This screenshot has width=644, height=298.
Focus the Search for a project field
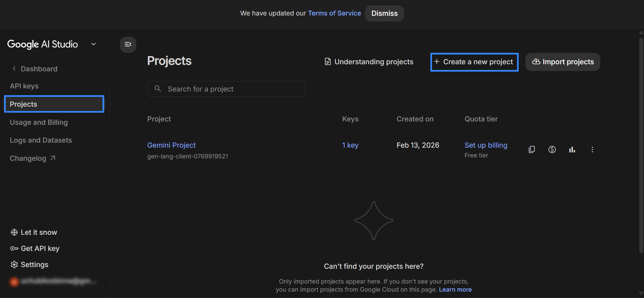pyautogui.click(x=226, y=89)
